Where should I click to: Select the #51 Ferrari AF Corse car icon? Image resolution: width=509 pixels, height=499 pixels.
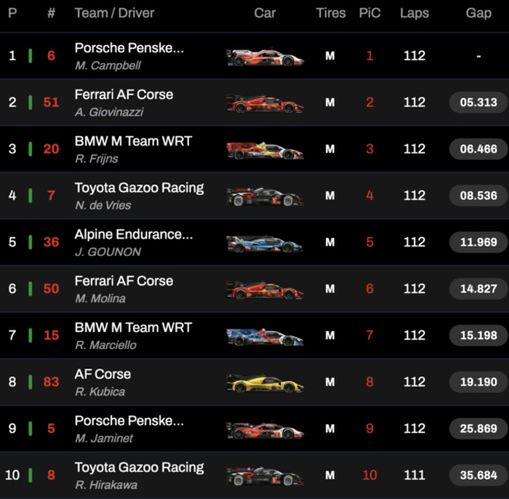click(265, 104)
